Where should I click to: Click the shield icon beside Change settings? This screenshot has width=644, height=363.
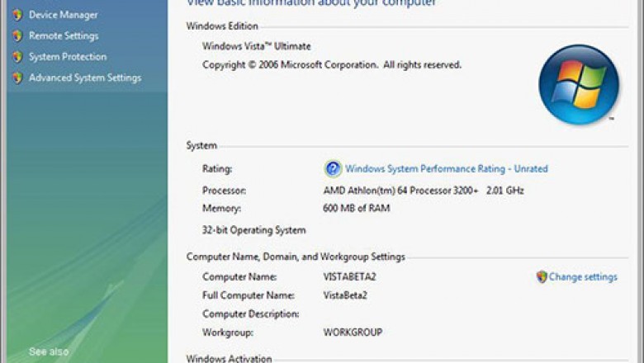point(542,277)
